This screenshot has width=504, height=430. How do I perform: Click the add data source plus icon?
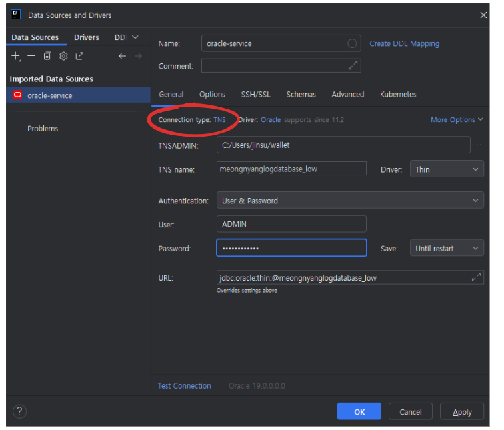click(16, 56)
